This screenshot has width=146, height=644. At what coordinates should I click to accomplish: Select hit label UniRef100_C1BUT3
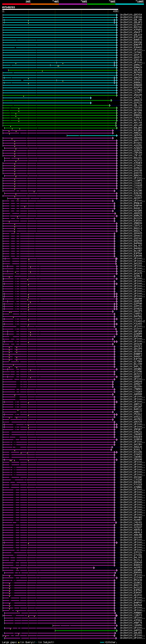[131, 615]
